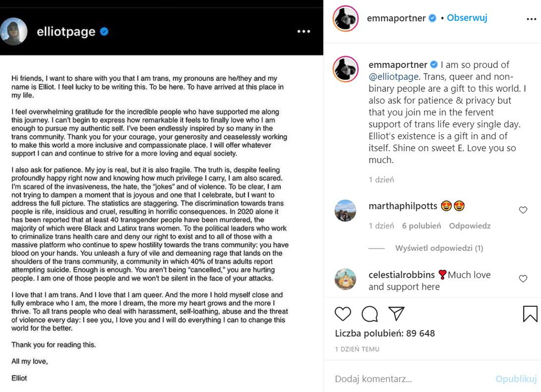Click elliotpage avatar in the screenshot
This screenshot has height=392, width=541.
click(14, 32)
